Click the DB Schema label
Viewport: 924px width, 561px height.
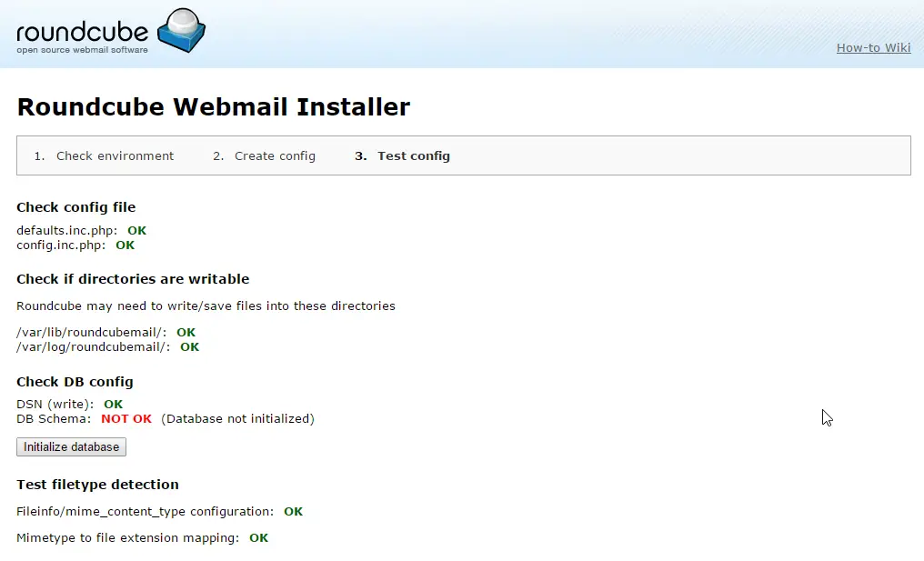(x=54, y=419)
